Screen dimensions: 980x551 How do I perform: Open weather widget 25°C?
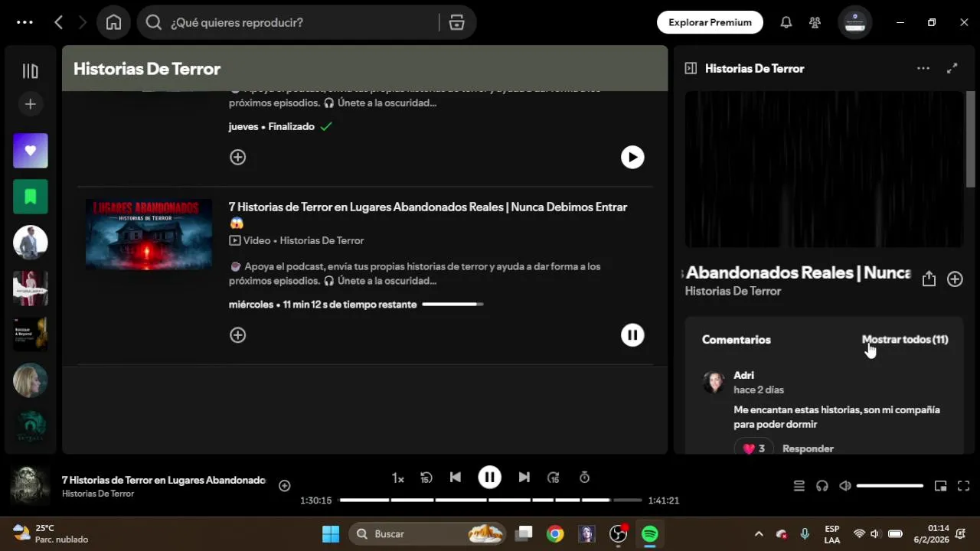pos(51,533)
